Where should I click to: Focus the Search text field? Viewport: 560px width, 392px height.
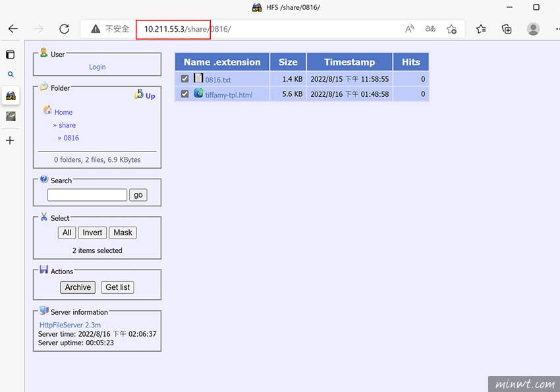click(87, 195)
